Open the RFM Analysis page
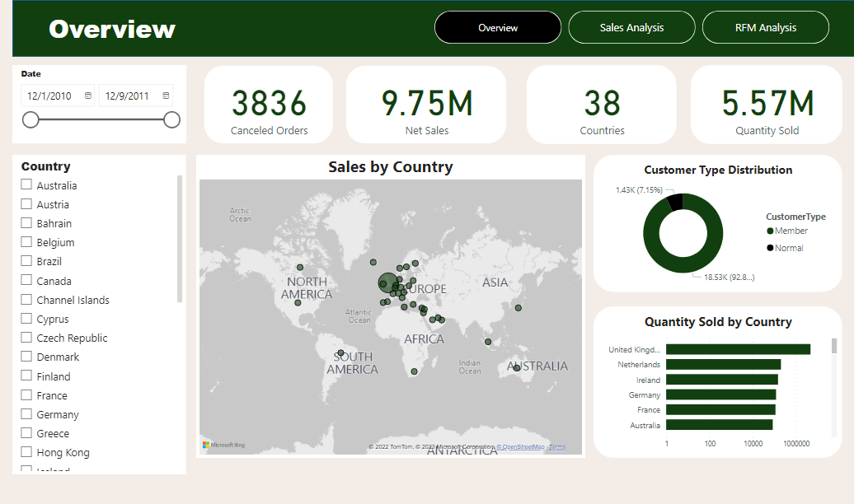The image size is (854, 504). click(x=765, y=27)
